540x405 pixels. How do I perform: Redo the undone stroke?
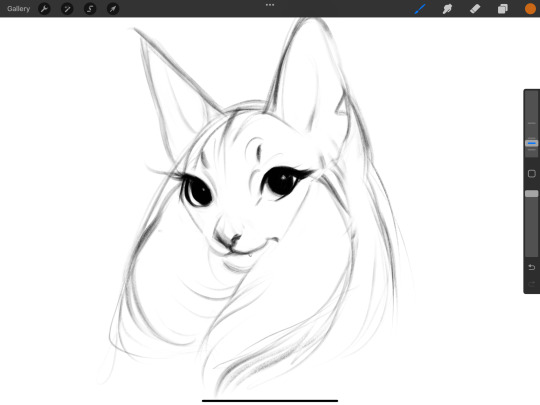pos(531,284)
